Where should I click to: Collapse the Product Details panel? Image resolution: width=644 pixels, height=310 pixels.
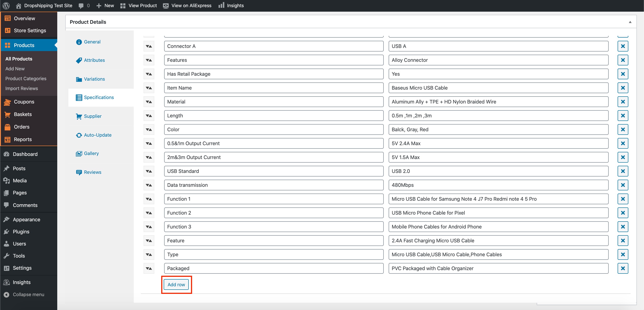[x=630, y=22]
